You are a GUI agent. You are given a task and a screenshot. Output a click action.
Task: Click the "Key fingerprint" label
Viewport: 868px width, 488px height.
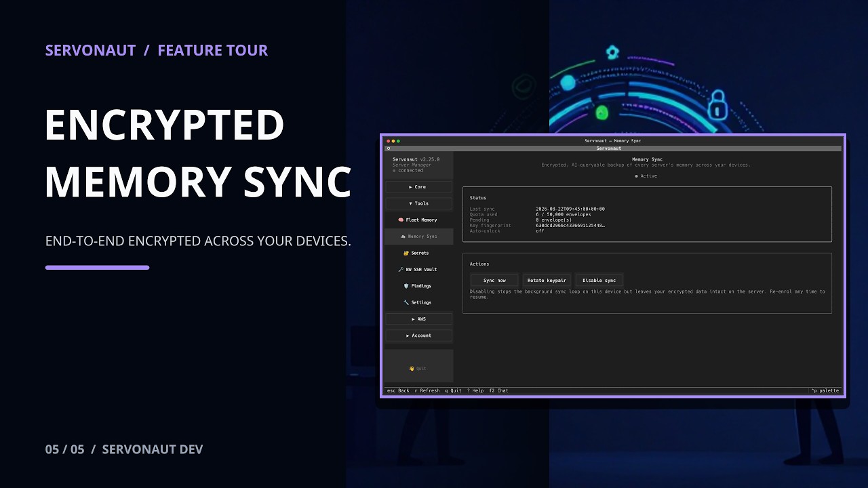(490, 226)
